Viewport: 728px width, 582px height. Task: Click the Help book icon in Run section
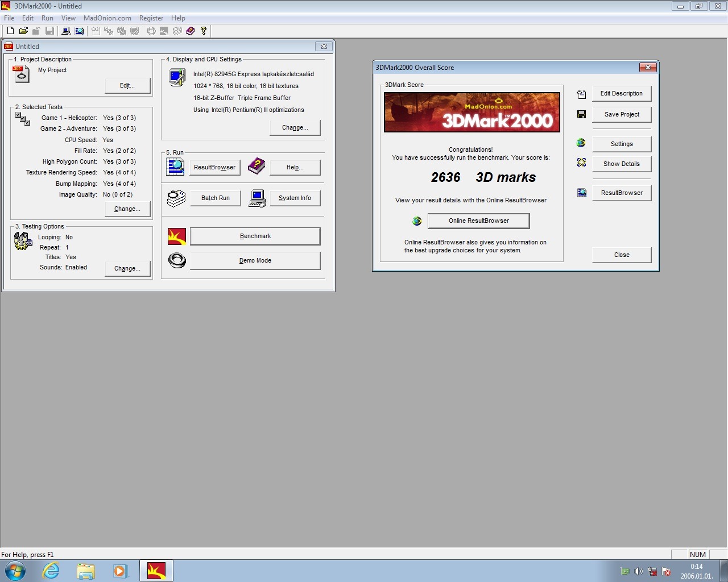point(257,167)
